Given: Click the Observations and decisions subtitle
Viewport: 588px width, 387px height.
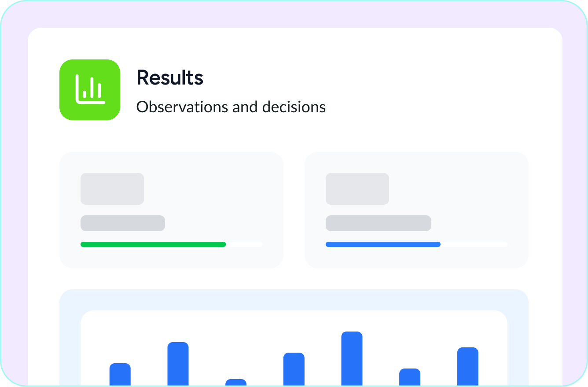Looking at the screenshot, I should click(231, 107).
